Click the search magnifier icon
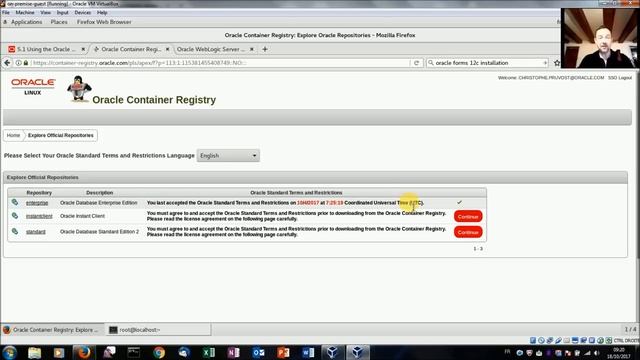The width and height of the screenshot is (640, 360). tap(431, 63)
